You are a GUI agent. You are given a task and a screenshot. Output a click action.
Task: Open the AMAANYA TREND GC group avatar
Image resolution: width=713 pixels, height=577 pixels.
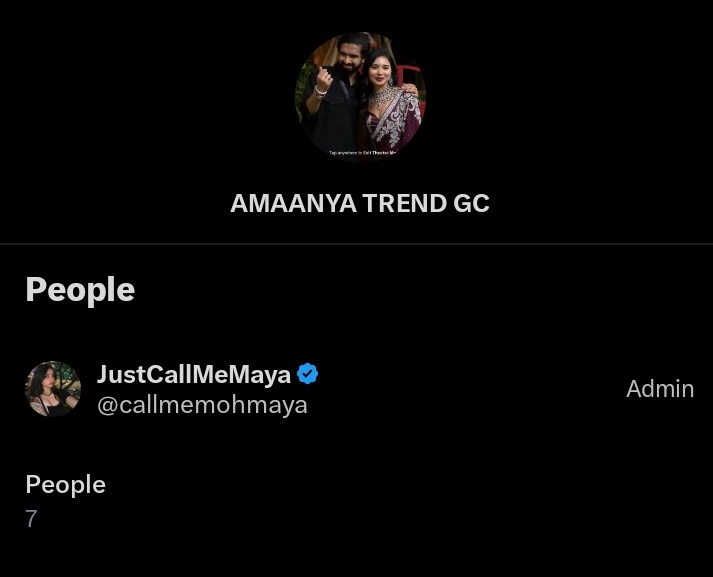(x=360, y=97)
